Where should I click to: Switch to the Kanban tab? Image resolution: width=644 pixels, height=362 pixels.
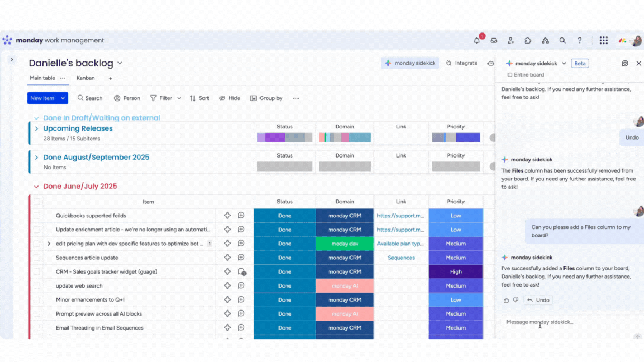pyautogui.click(x=86, y=78)
